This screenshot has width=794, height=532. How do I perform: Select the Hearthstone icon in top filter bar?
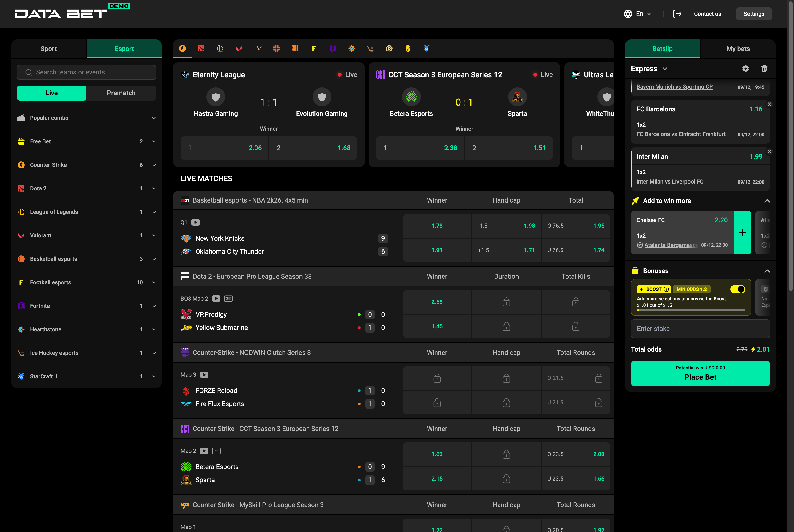coord(352,48)
